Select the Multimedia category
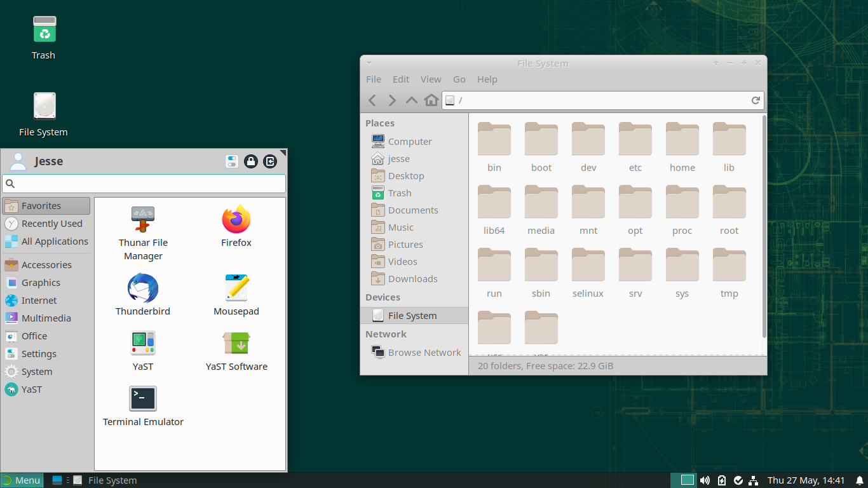This screenshot has width=868, height=488. 46,318
